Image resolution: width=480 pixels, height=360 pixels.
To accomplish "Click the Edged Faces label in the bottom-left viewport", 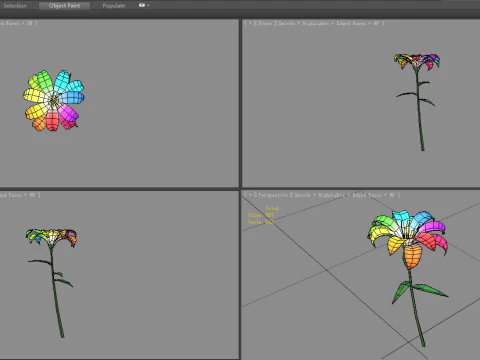I will tap(11, 195).
